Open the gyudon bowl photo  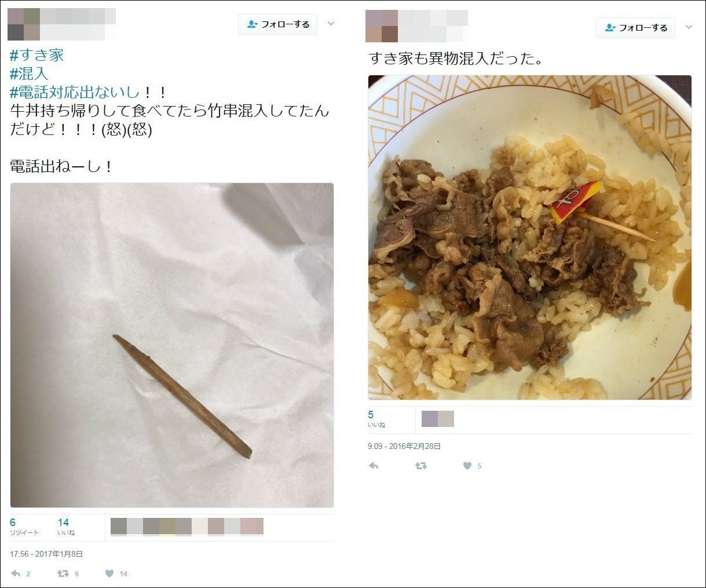click(x=530, y=238)
